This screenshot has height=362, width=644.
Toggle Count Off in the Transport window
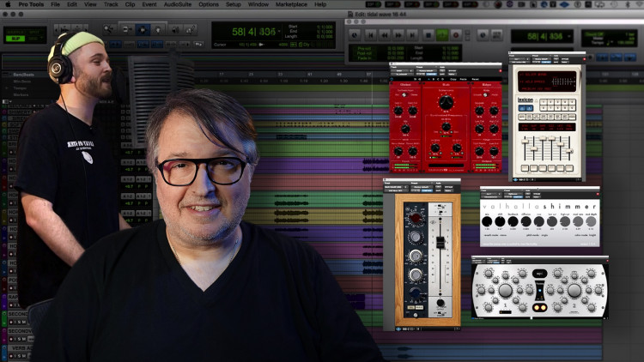click(594, 34)
